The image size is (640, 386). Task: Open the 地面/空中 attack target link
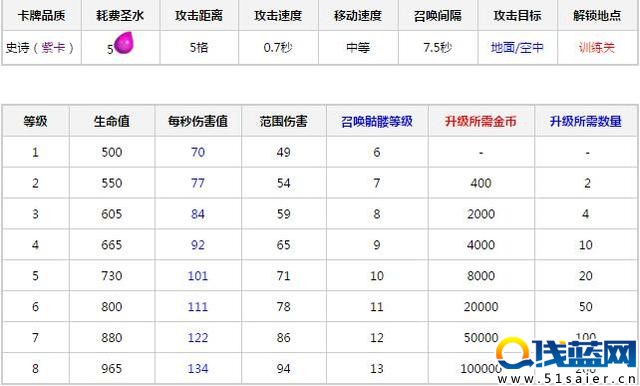click(x=517, y=48)
